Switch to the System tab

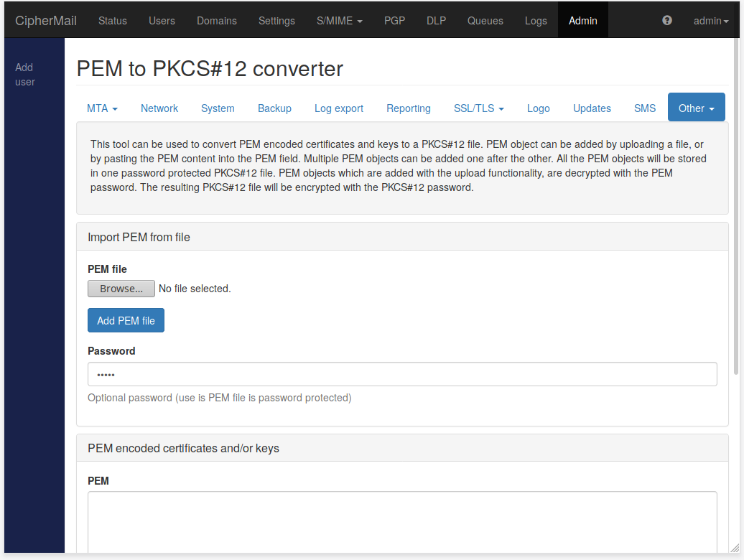coord(218,108)
